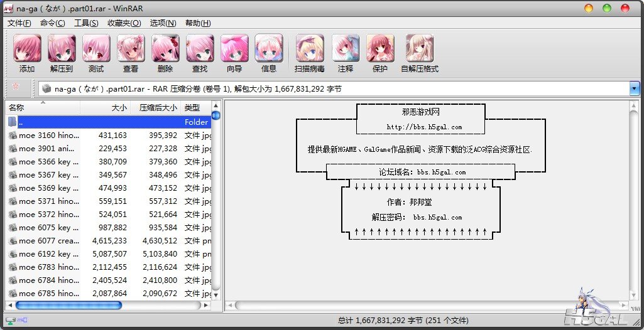
Task: Click the 查找 (Find) toolbar icon
Action: [x=200, y=48]
